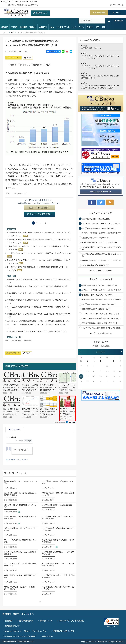Share article via LINE icon
The height and width of the screenshot is (644, 126).
[x=63, y=51]
